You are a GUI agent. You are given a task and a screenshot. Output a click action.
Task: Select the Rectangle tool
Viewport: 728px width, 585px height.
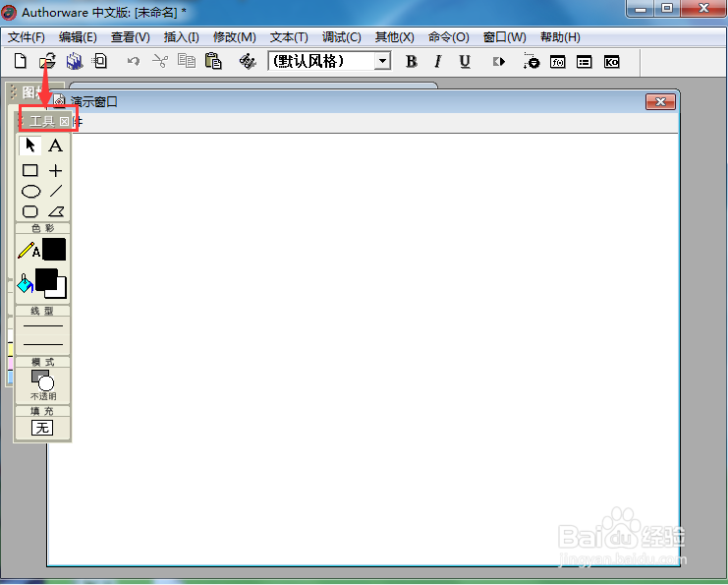point(30,170)
